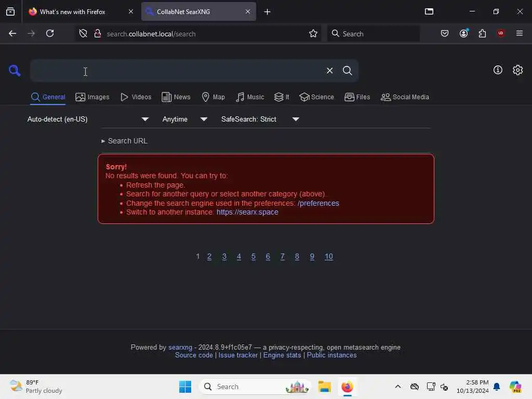Open SearXNG preferences gear icon
532x399 pixels.
518,70
